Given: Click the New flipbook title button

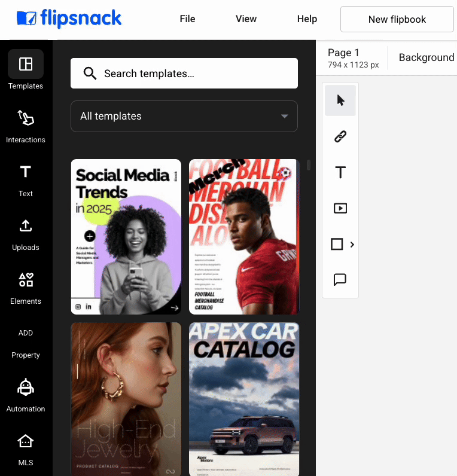Looking at the screenshot, I should coord(397,19).
